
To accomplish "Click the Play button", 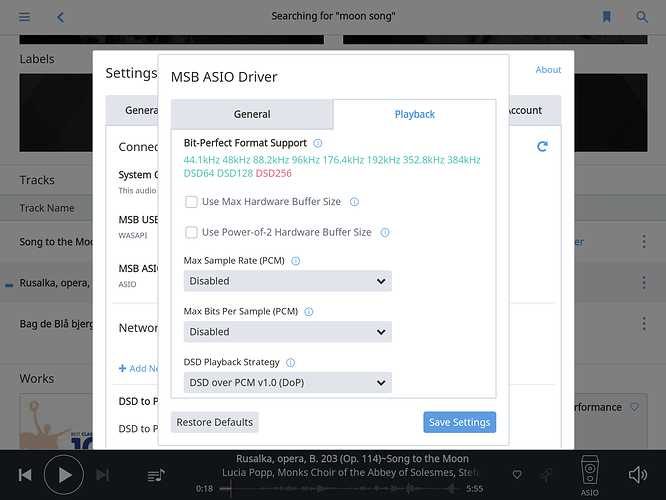I will pos(64,475).
